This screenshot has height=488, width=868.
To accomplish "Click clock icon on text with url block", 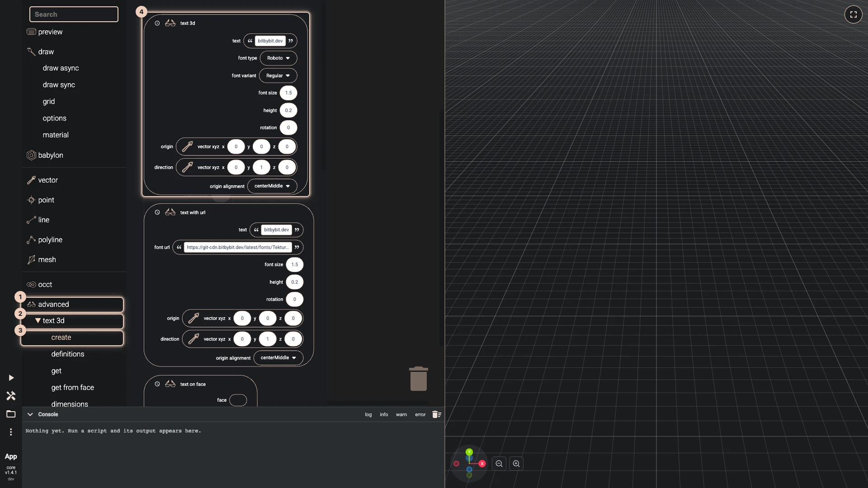I will [157, 212].
